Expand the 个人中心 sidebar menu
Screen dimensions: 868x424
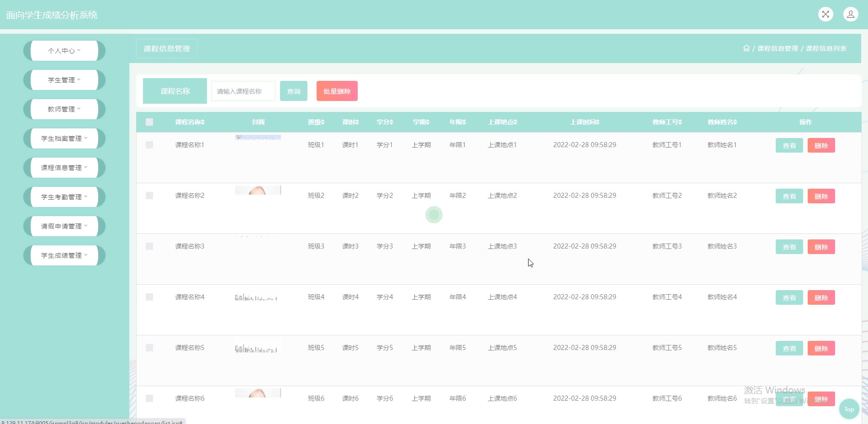click(x=64, y=51)
